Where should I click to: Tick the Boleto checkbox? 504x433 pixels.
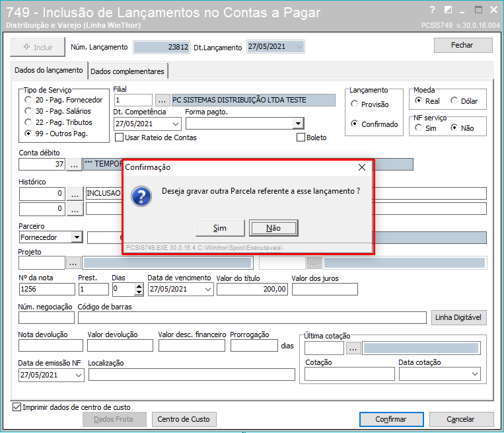point(301,138)
